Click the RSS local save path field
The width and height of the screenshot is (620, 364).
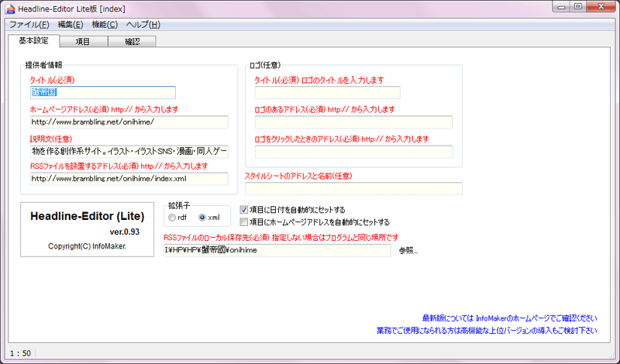pyautogui.click(x=277, y=251)
